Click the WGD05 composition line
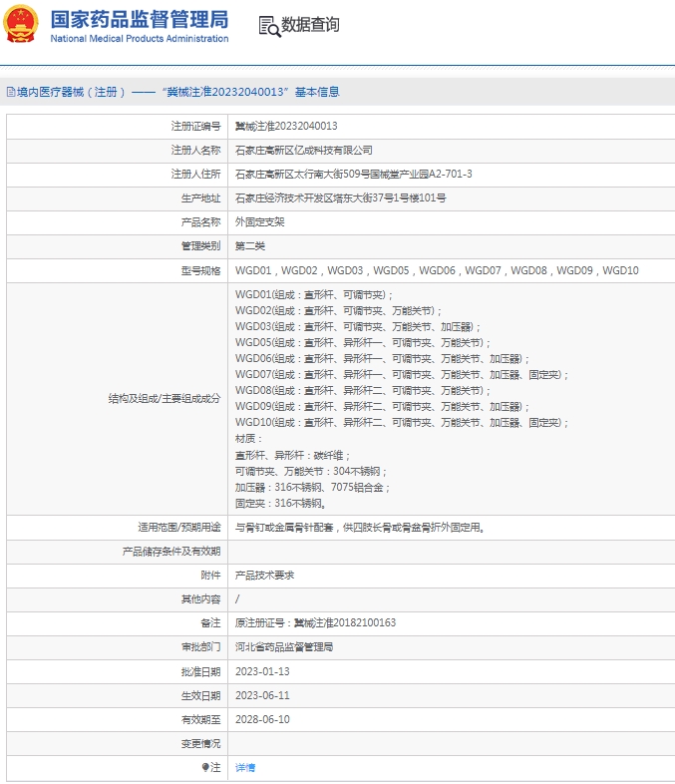Viewport: 675px width, 784px height. click(x=363, y=343)
